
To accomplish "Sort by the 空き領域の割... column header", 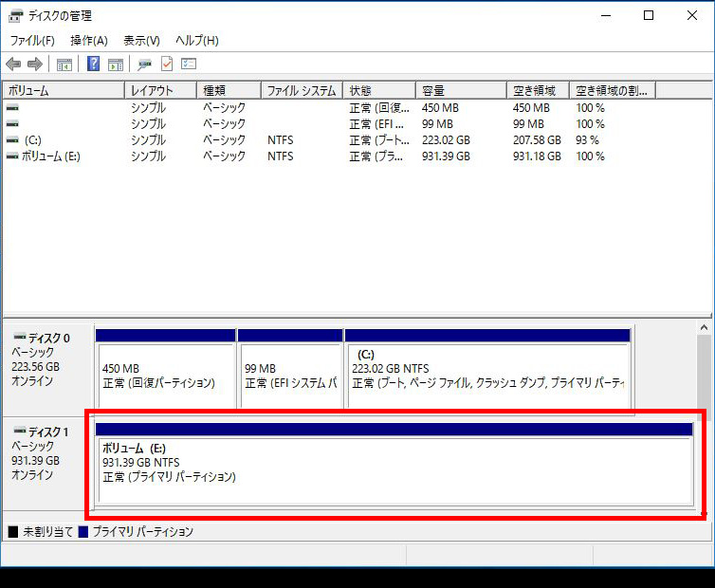I will pyautogui.click(x=613, y=90).
